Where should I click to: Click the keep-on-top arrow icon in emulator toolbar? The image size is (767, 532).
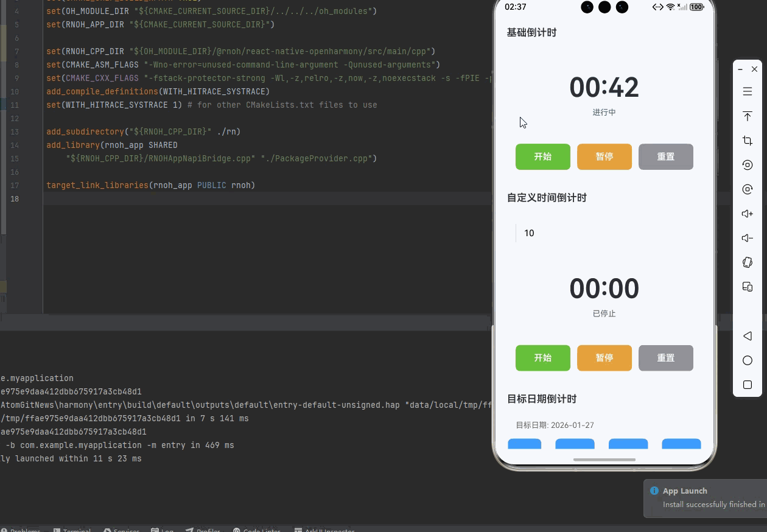(748, 116)
